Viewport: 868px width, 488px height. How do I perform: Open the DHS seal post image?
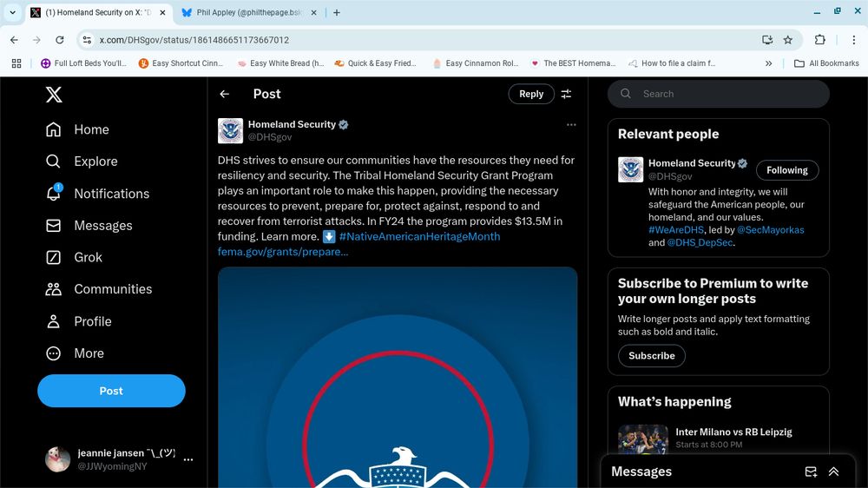point(398,377)
